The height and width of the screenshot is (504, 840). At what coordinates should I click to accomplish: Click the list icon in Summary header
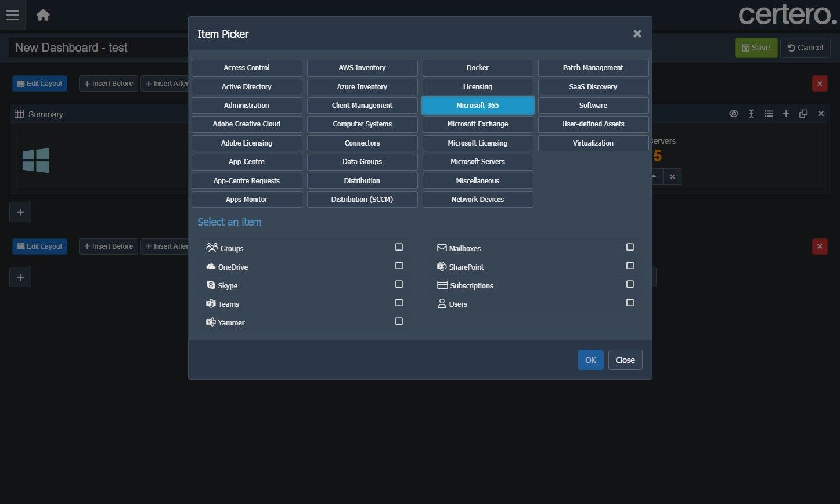769,114
